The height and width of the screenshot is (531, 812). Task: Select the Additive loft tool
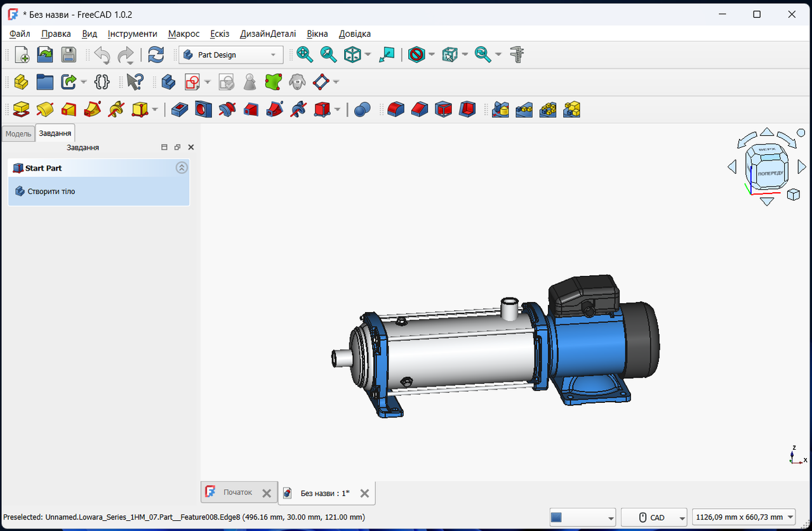pyautogui.click(x=69, y=110)
